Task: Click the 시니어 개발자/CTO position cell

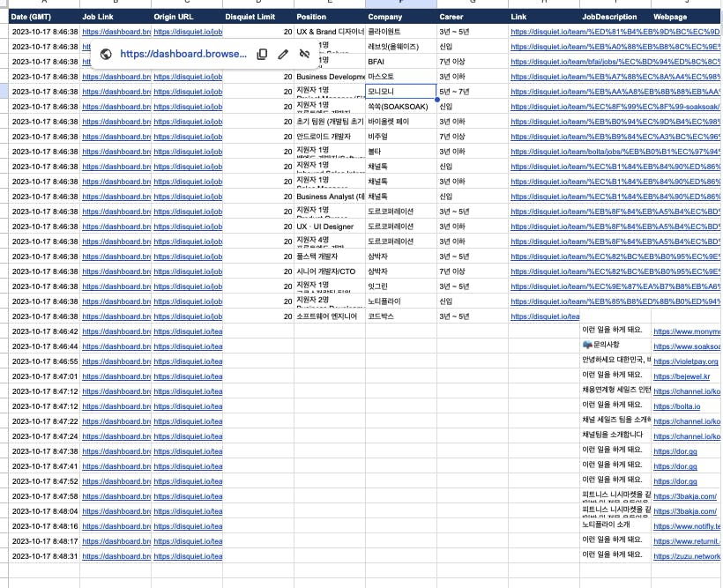Action: point(330,272)
